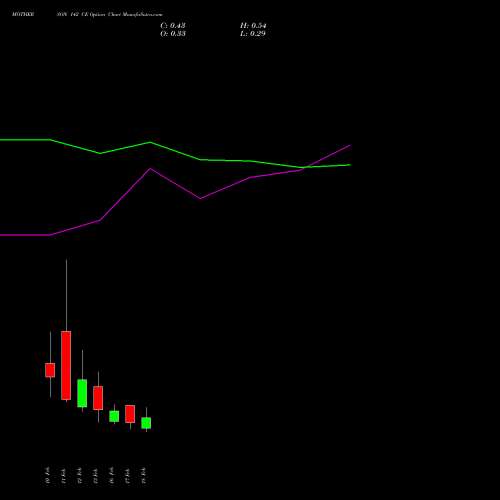Click the high value H: 0.54

[253, 26]
